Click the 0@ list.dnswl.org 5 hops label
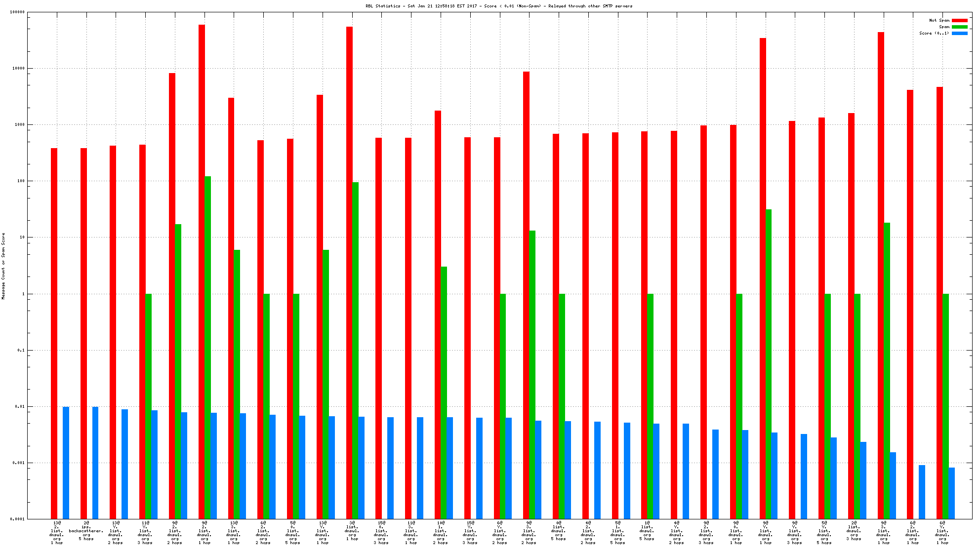 (558, 531)
